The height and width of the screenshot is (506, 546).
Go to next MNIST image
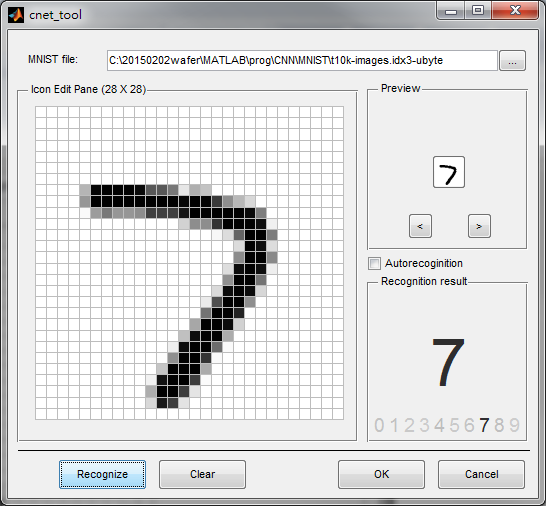pos(479,226)
